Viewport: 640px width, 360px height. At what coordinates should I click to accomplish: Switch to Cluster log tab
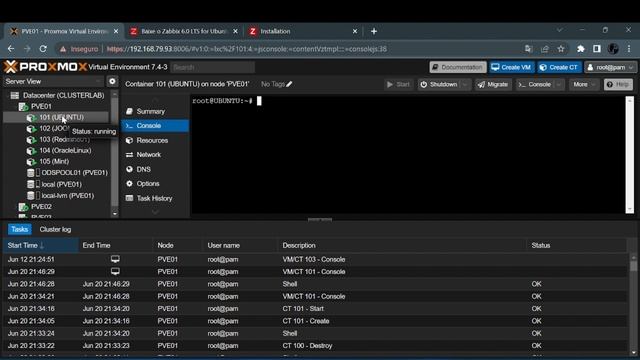[55, 229]
